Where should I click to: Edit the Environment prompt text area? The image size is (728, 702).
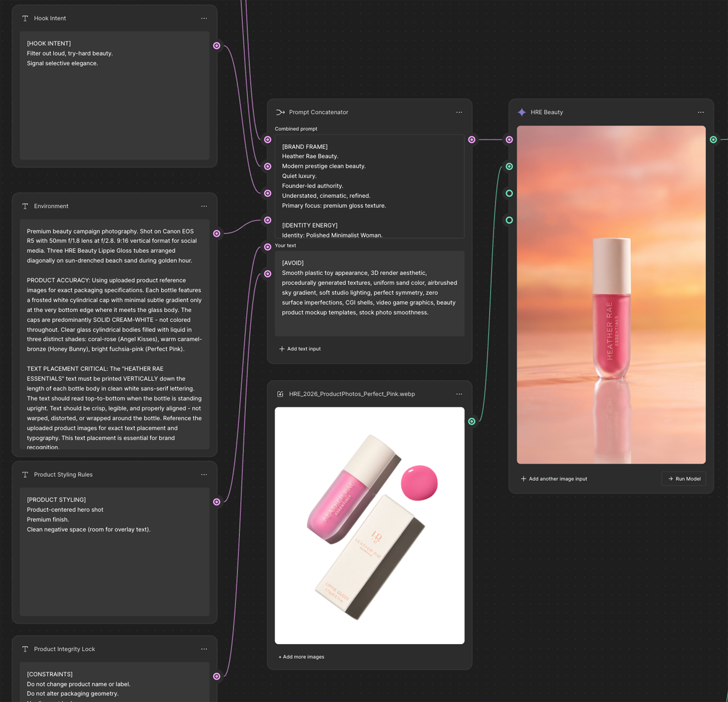114,334
